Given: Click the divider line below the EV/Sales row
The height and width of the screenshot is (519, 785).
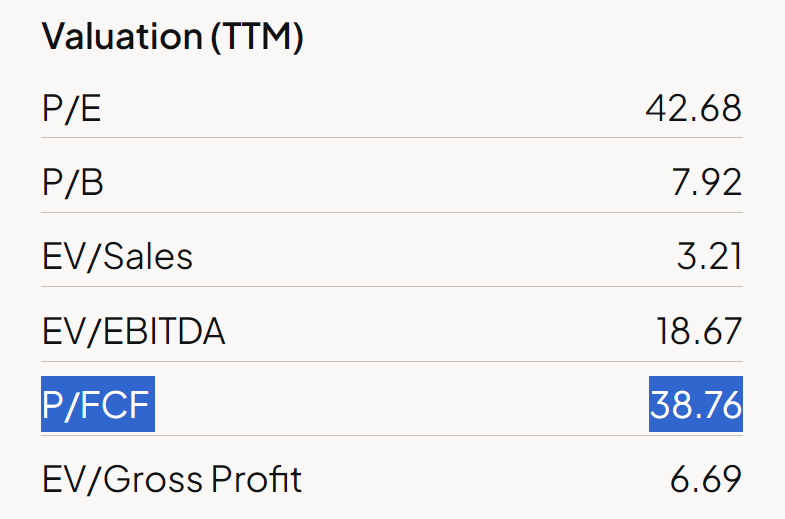Looking at the screenshot, I should tap(392, 287).
